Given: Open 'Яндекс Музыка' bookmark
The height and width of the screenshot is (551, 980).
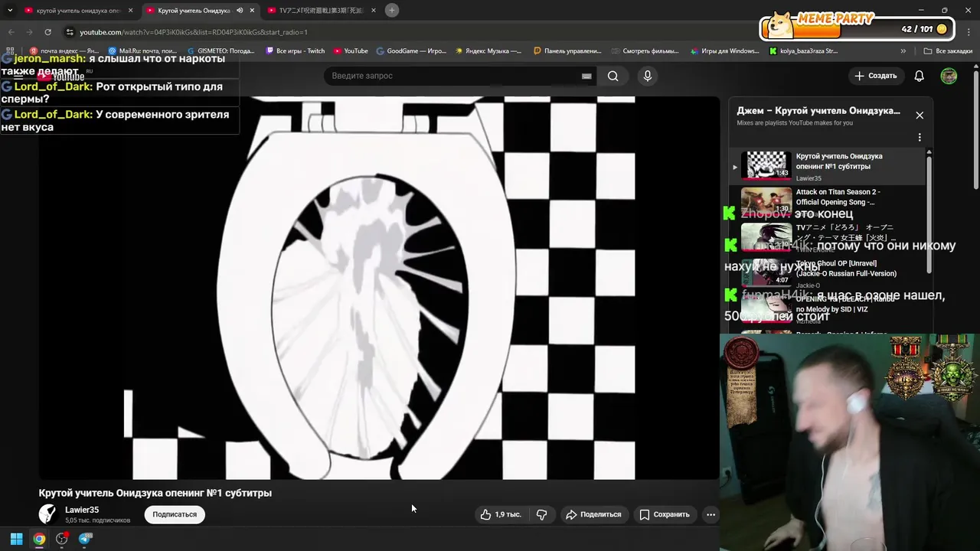Looking at the screenshot, I should [x=488, y=51].
